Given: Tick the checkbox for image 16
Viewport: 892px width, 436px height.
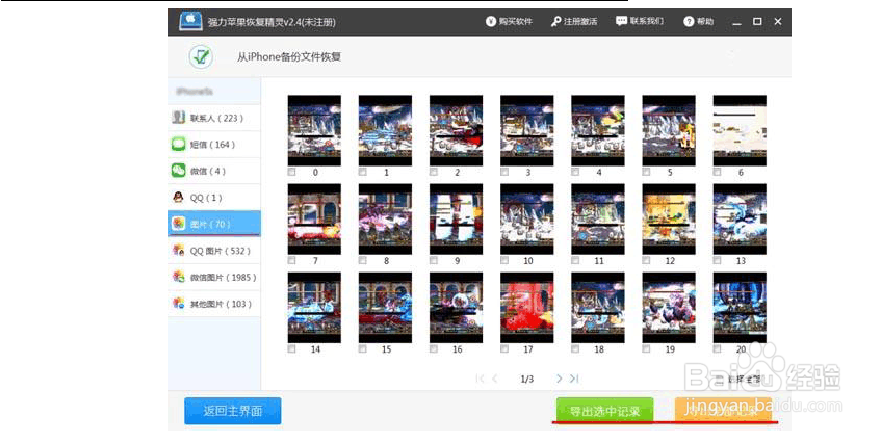Looking at the screenshot, I should (433, 349).
